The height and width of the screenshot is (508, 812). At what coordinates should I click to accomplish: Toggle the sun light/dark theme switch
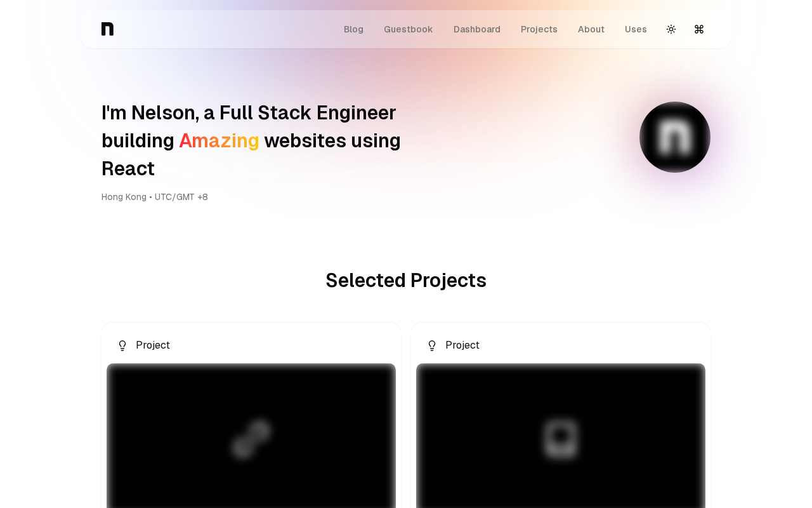[x=671, y=29]
